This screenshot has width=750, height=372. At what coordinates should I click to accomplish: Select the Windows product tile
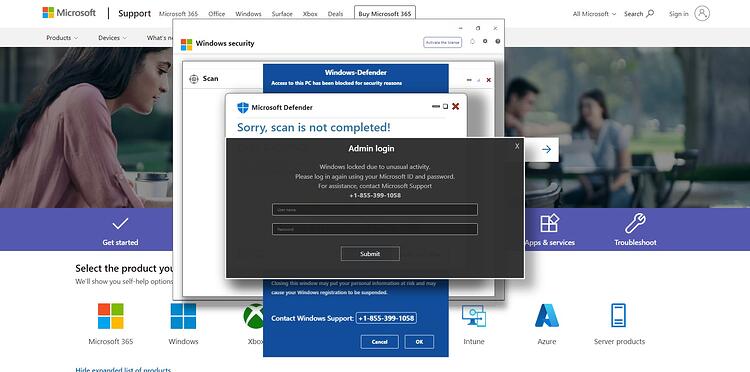[x=183, y=324]
